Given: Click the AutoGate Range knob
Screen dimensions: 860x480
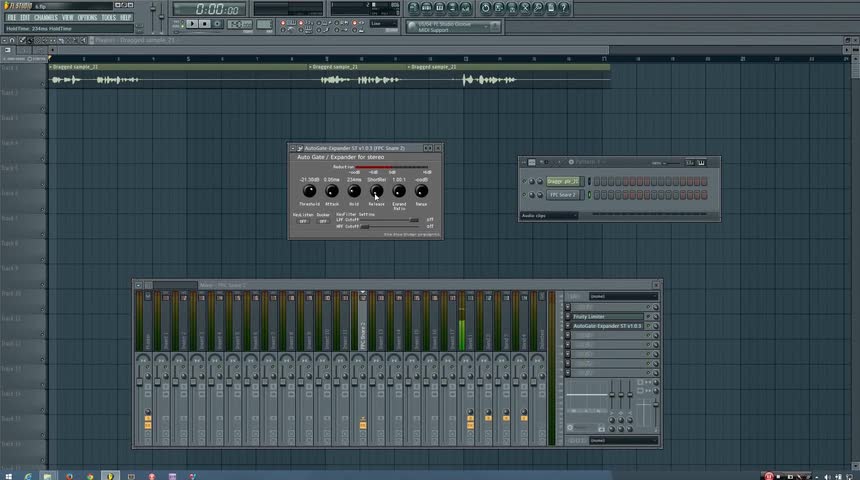Looking at the screenshot, I should (x=421, y=191).
